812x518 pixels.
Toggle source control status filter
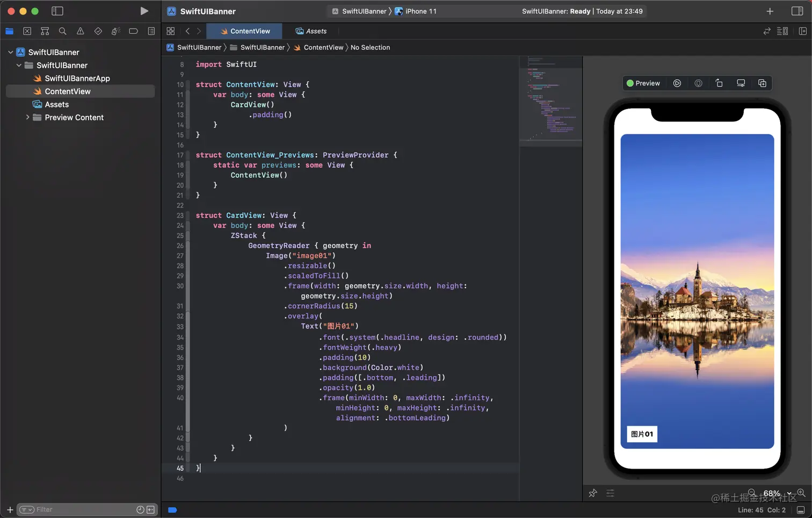(x=150, y=509)
